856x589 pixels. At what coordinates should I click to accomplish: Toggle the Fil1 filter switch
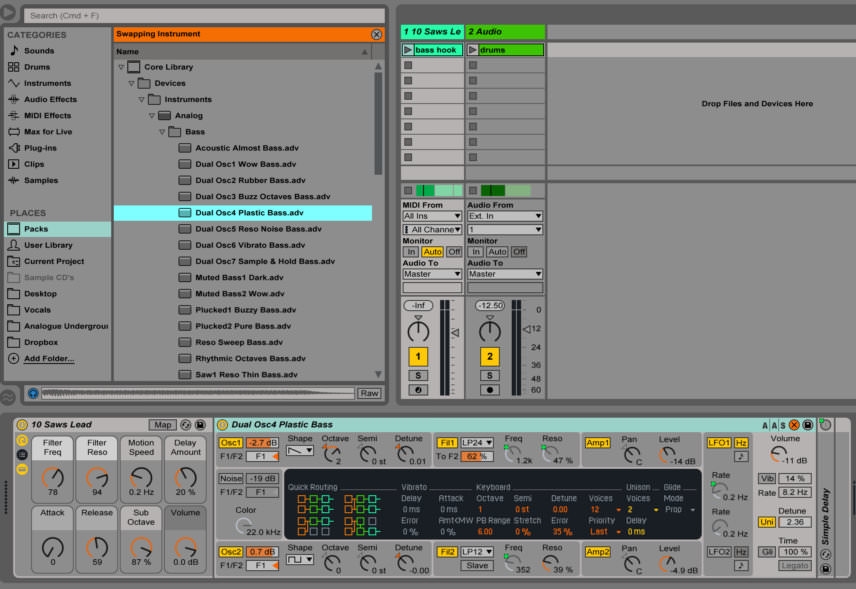point(447,443)
